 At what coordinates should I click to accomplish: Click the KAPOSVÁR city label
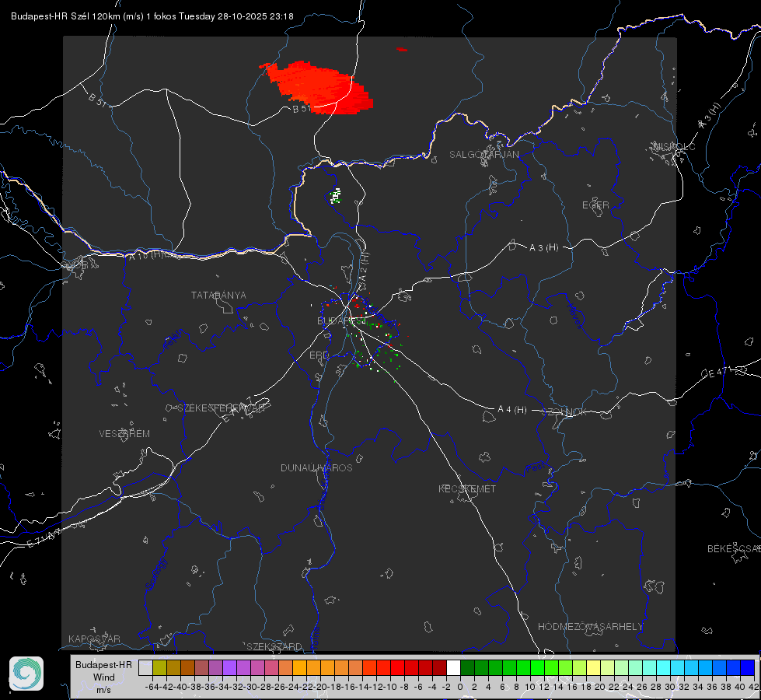pos(94,639)
